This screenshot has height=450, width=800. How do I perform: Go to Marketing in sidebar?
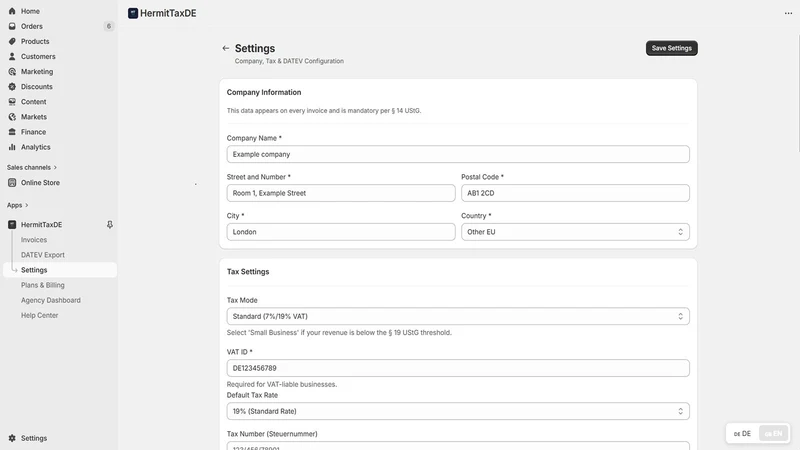[37, 71]
